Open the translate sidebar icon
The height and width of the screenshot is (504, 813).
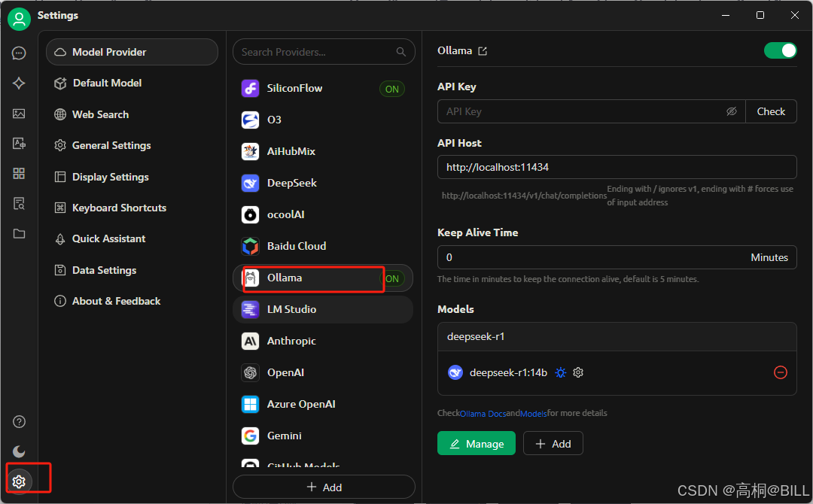point(19,144)
